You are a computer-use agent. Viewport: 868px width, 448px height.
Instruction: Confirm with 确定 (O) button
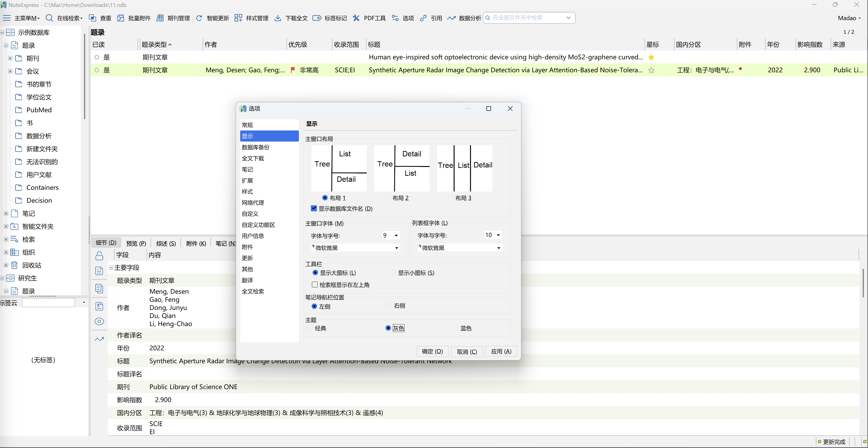[432, 351]
